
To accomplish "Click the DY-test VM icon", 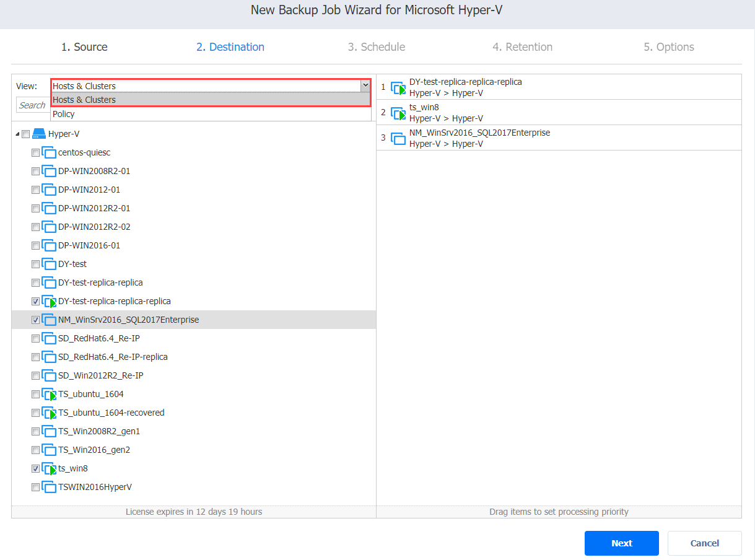I will point(49,264).
